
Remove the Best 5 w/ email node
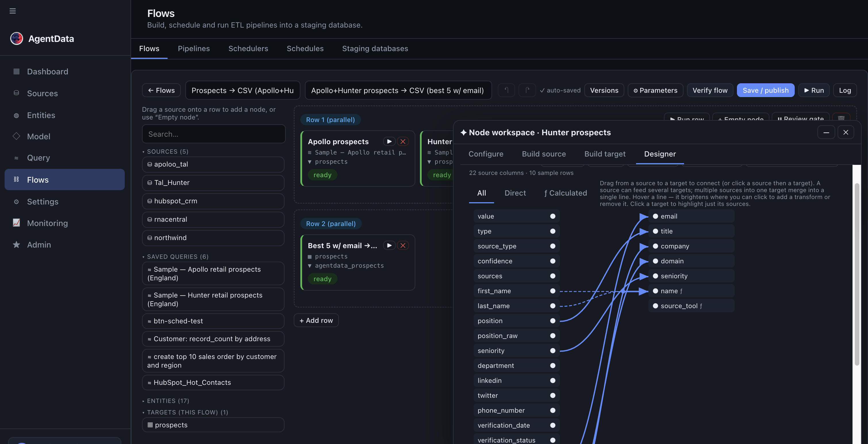click(x=403, y=245)
